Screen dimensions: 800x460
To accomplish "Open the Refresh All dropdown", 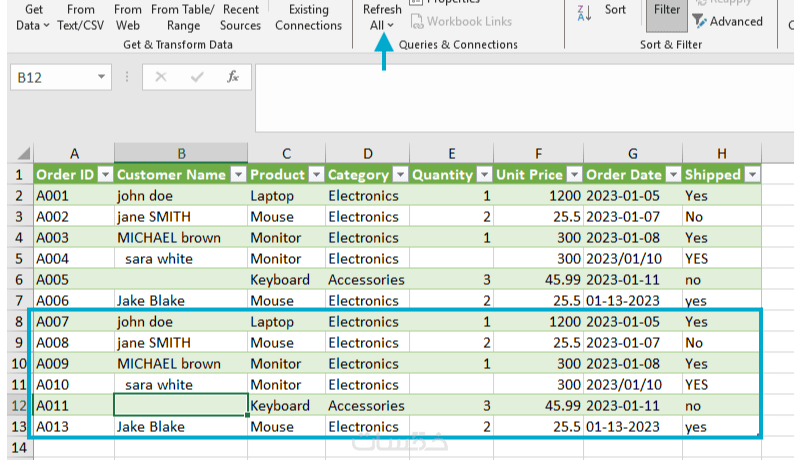I will [382, 25].
